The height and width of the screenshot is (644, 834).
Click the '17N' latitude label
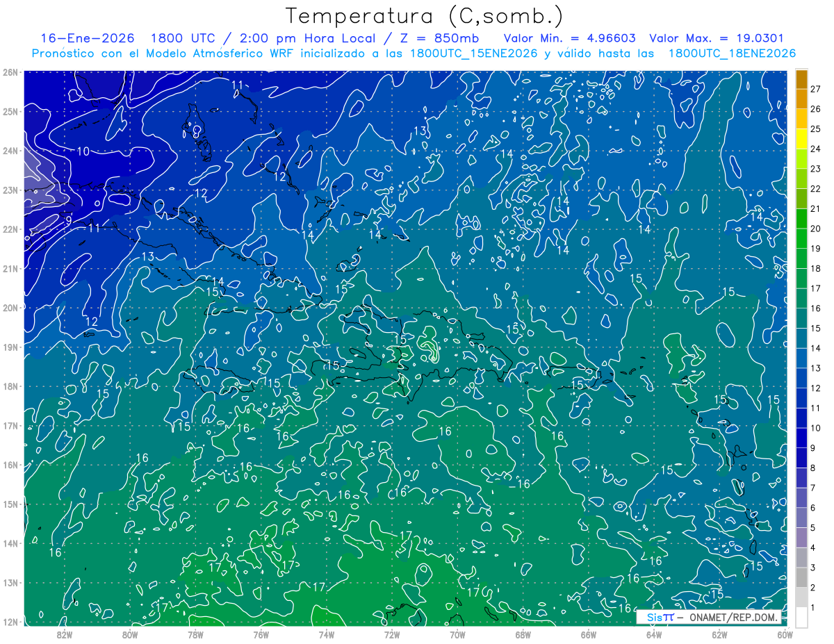[10, 425]
